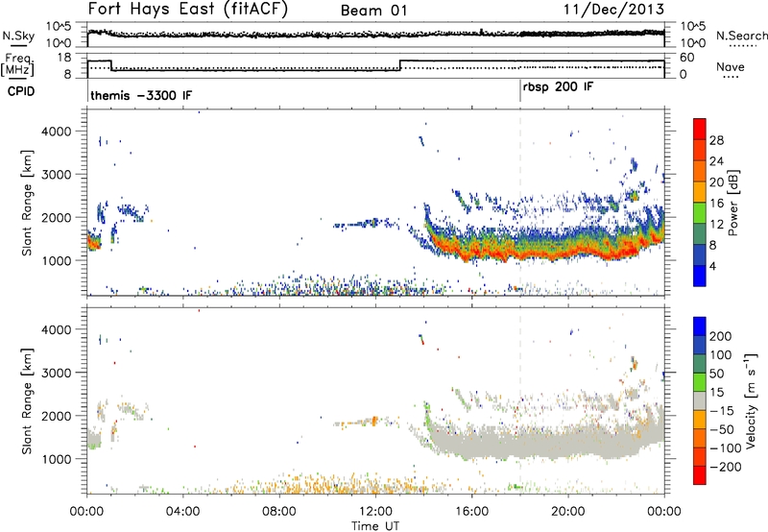Click the 'N.Search' legend label

tap(741, 36)
